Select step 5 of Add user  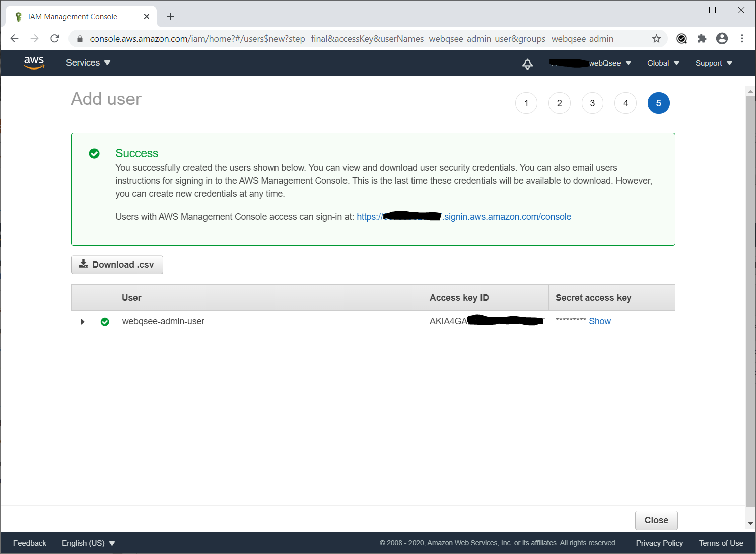[x=658, y=103]
